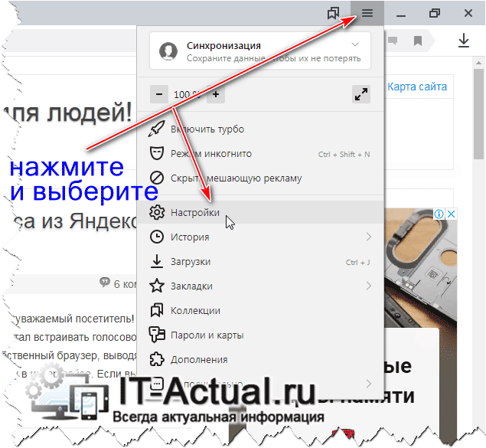
Task: Click the ad info icon
Action: [439, 214]
